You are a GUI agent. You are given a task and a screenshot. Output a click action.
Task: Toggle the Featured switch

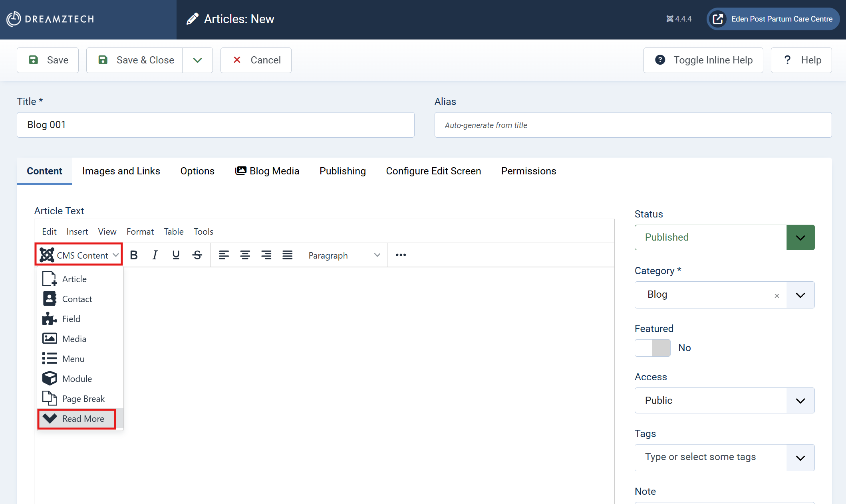coord(653,348)
